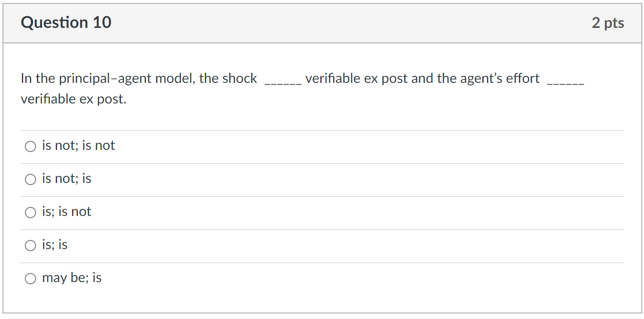This screenshot has height=319, width=644.
Task: Click the 'is; is' answer label
Action: click(54, 244)
